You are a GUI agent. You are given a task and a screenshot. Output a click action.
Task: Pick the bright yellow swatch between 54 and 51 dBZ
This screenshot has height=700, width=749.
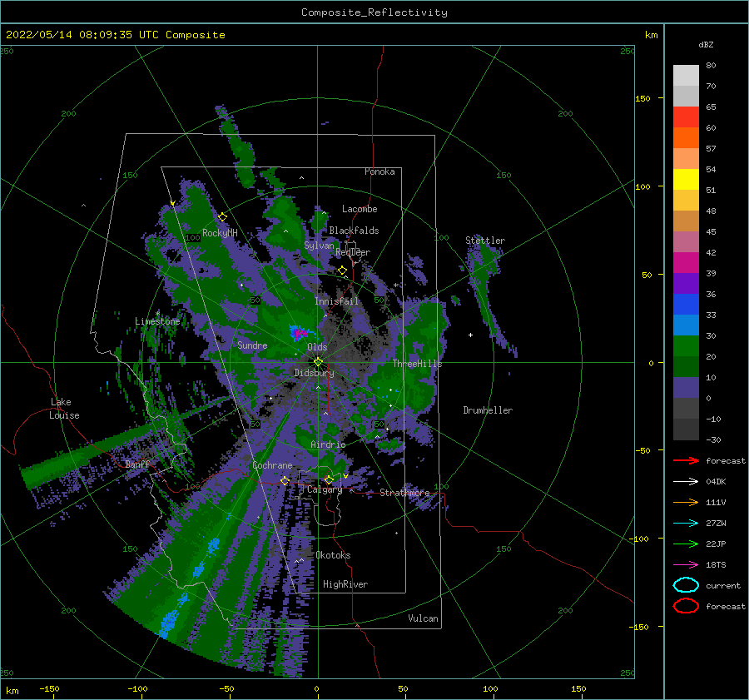(x=686, y=179)
